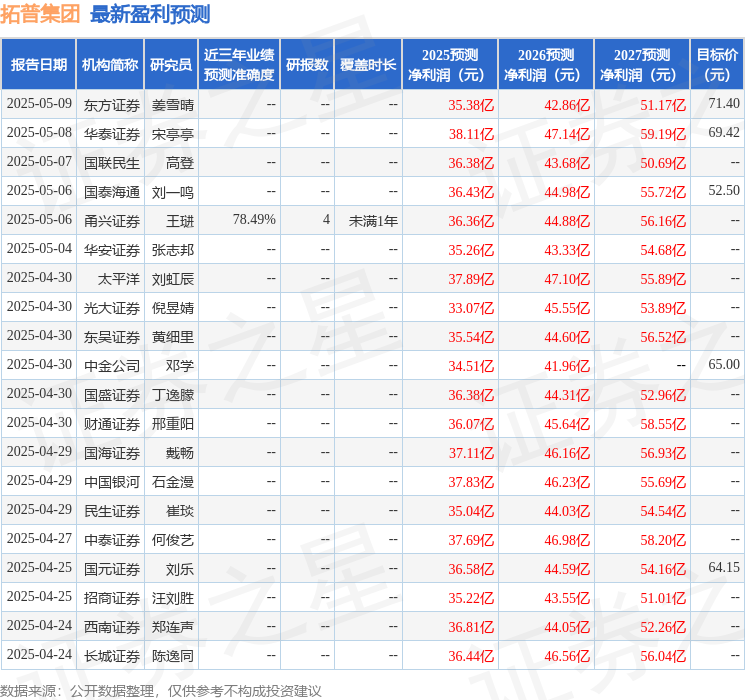Image resolution: width=745 pixels, height=700 pixels.
Task: Click the 国海证券 institution cell
Action: click(112, 453)
